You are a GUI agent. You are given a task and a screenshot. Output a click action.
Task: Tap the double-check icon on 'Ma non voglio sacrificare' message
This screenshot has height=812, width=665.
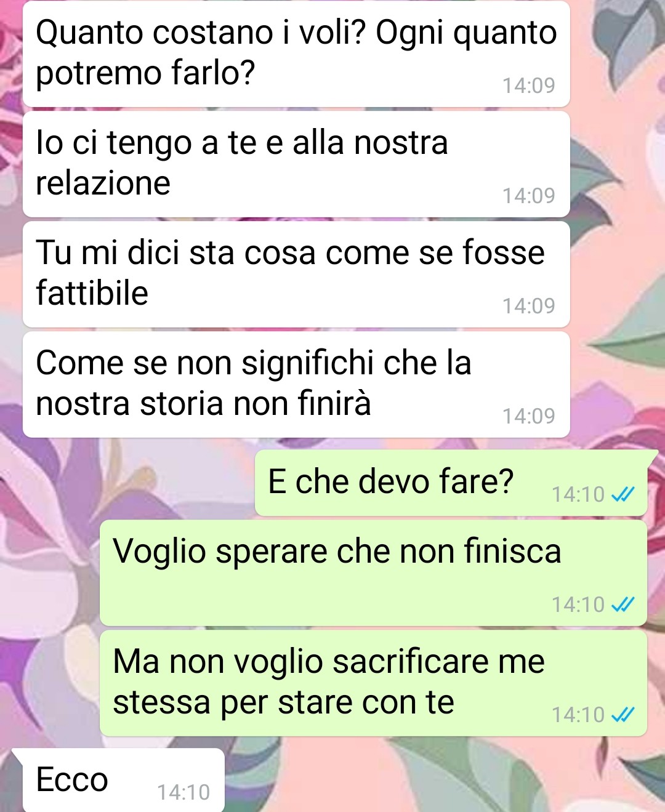pos(623,715)
